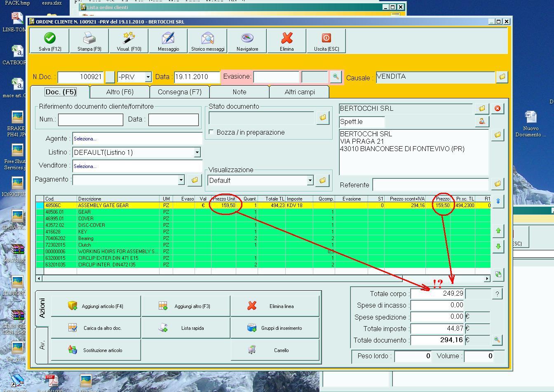Screen dimensions: 554x392
Task: Expand the Listino dropdown
Action: 197,152
